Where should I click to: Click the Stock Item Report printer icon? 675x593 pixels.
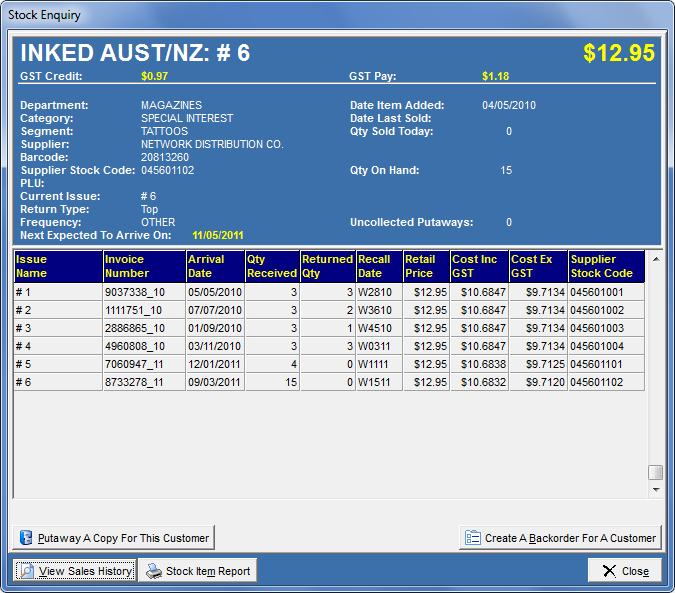pyautogui.click(x=153, y=571)
